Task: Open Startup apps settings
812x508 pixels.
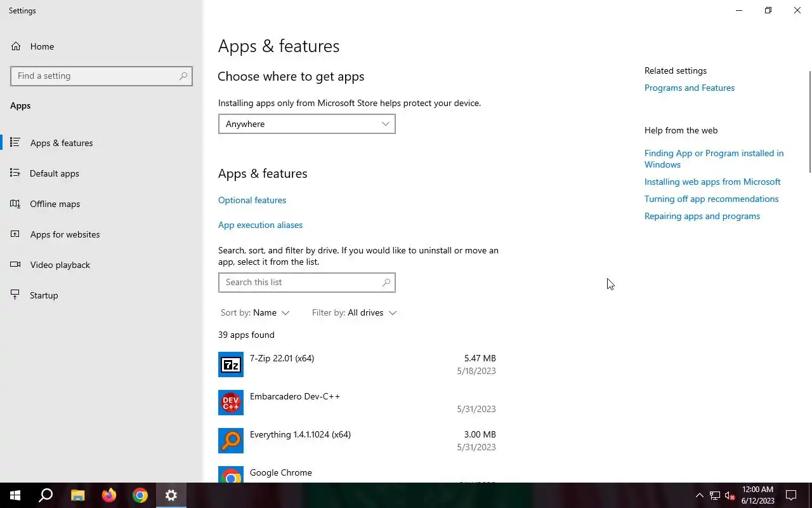Action: pyautogui.click(x=101, y=295)
